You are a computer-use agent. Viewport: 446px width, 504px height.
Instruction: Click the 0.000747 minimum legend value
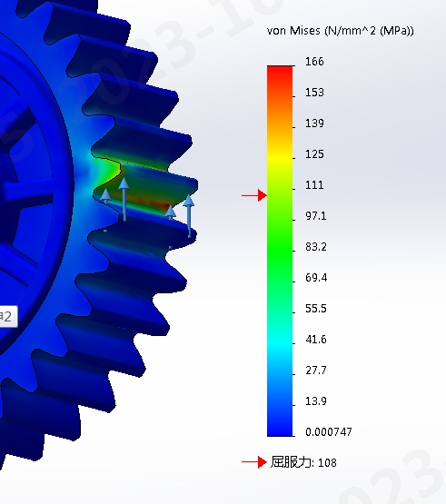(329, 431)
